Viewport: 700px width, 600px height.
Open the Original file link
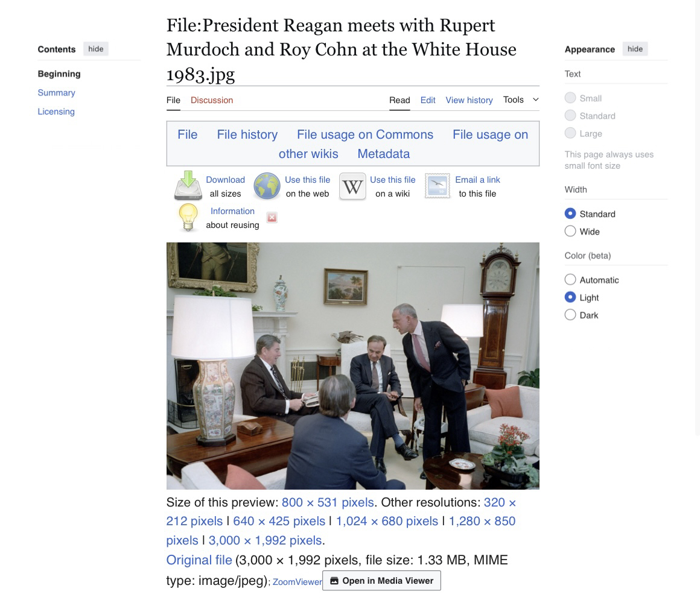[199, 560]
